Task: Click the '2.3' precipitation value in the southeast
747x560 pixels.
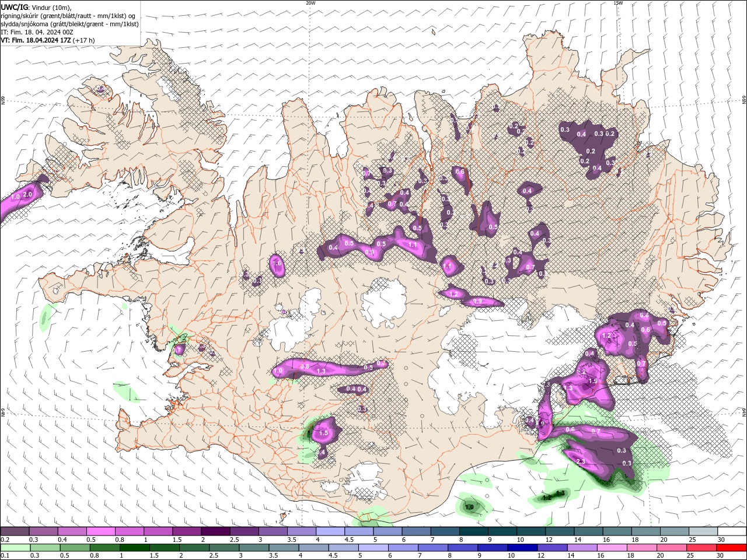Action: (x=580, y=461)
